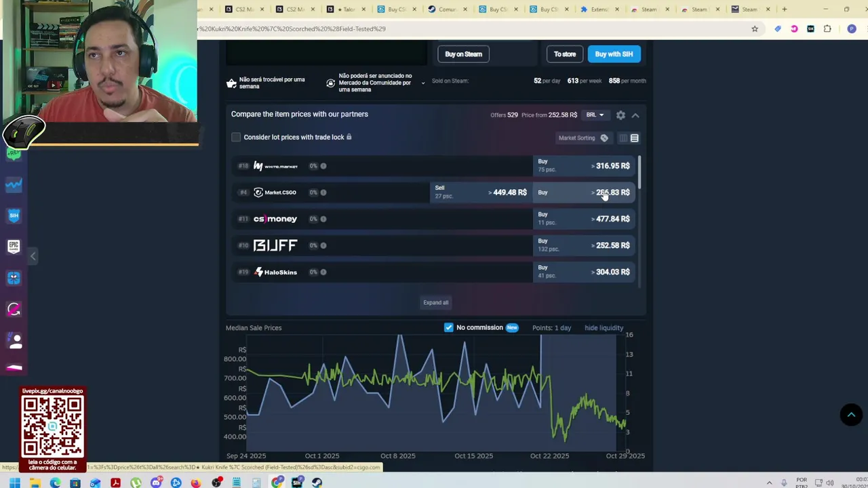
Task: Collapse left sidebar chevron arrow
Action: (x=33, y=256)
